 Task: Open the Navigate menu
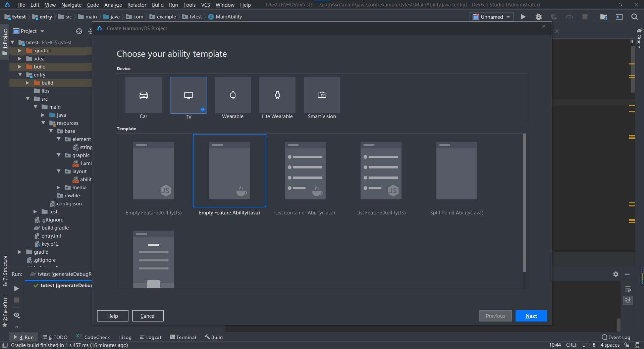pos(71,5)
